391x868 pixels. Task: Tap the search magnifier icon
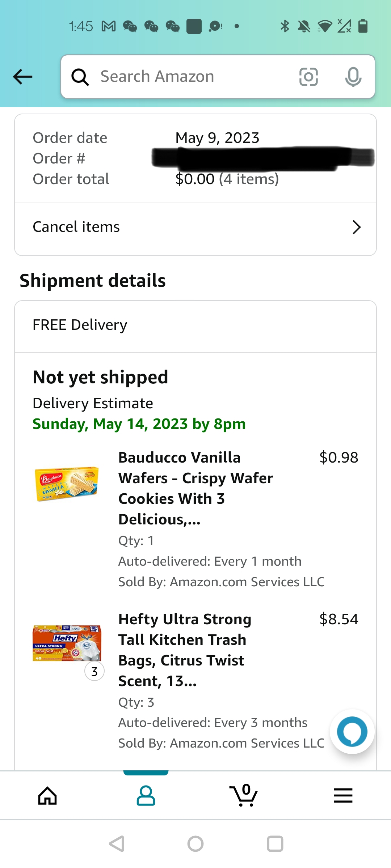(80, 77)
